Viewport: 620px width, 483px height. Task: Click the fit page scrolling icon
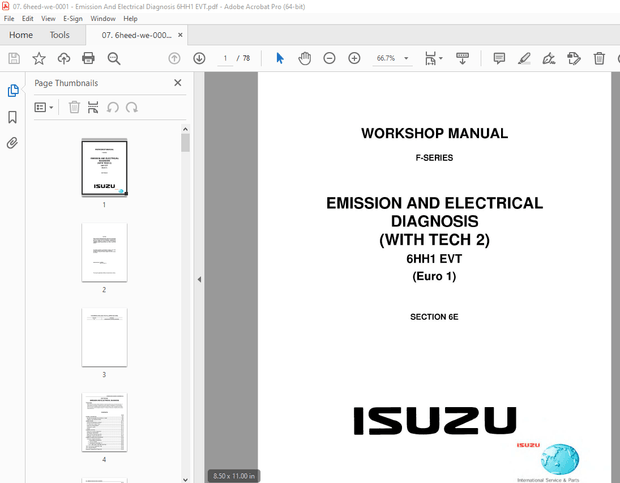pyautogui.click(x=430, y=58)
